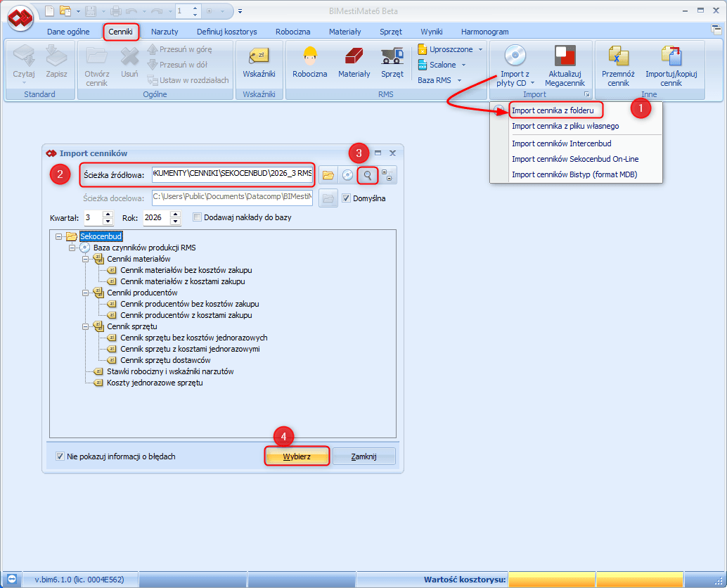This screenshot has width=727, height=588.
Task: Collapse Cenniki producentów node
Action: point(85,293)
